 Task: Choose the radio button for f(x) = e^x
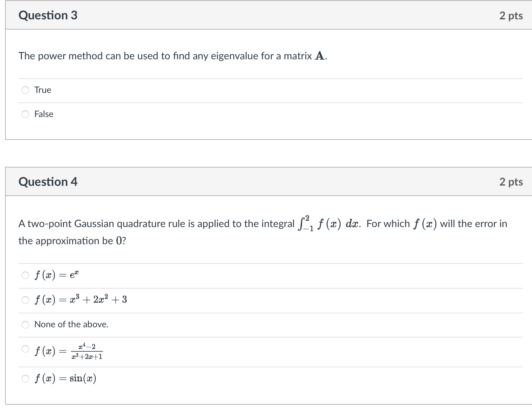[25, 275]
